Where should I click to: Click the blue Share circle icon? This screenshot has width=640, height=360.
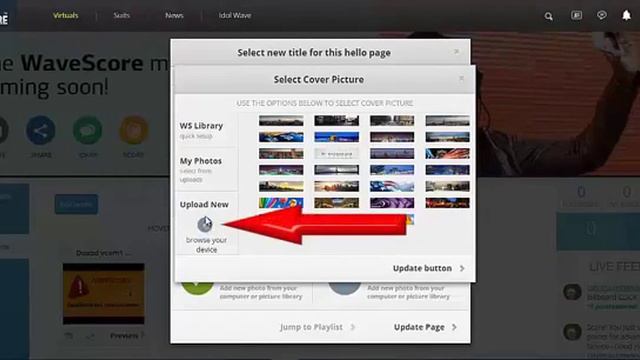coord(41,131)
